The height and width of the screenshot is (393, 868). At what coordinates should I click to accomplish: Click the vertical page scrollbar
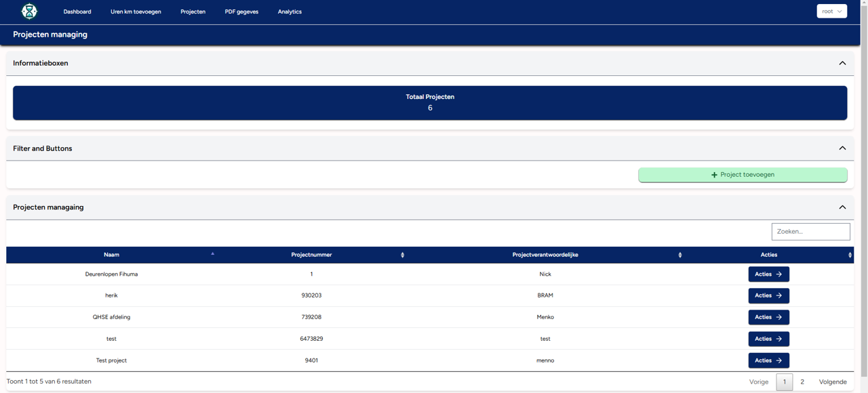tap(864, 190)
